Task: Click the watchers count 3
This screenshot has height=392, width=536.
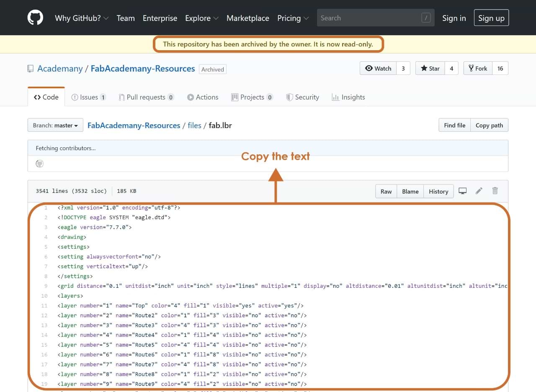Action: [403, 68]
